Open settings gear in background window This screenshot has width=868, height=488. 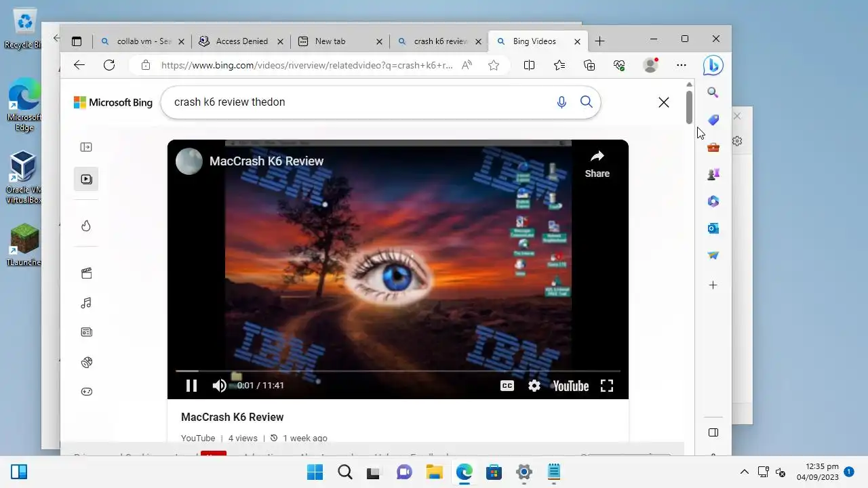(738, 141)
